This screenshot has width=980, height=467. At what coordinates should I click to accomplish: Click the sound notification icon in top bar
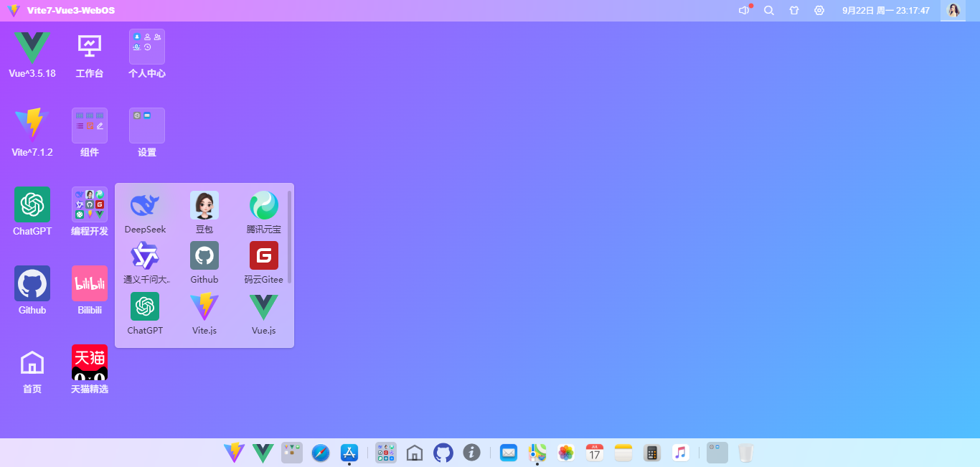coord(744,11)
